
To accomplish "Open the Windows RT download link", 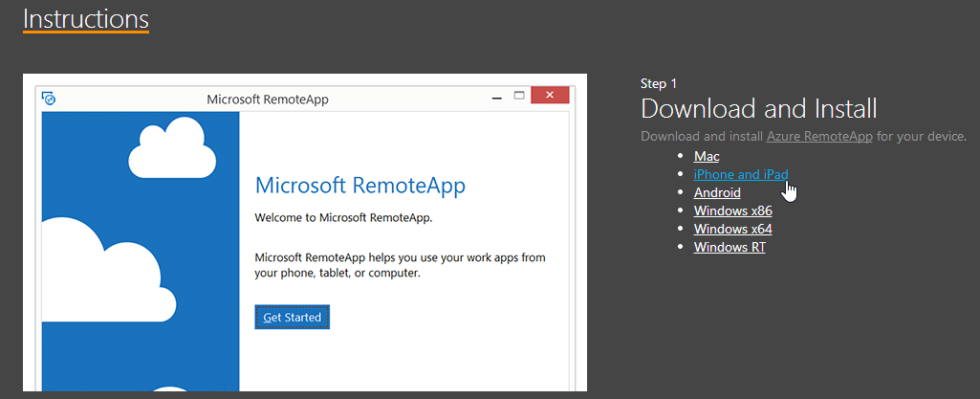I will click(x=730, y=247).
